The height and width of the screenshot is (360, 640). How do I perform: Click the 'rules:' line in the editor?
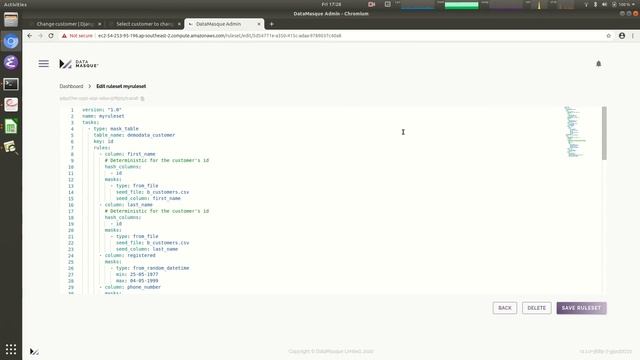point(102,148)
